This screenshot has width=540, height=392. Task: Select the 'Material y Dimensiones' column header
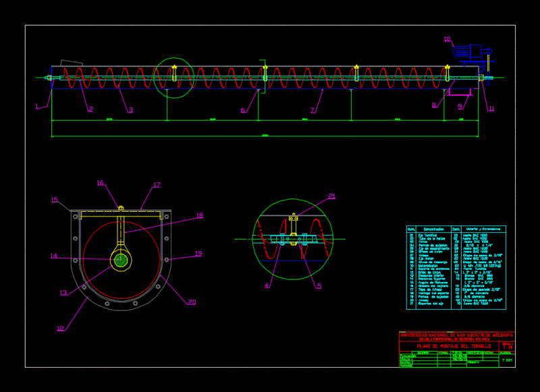[483, 229]
